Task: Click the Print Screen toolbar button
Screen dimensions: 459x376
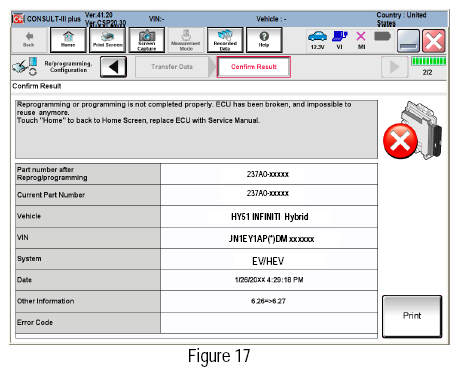Action: point(107,40)
